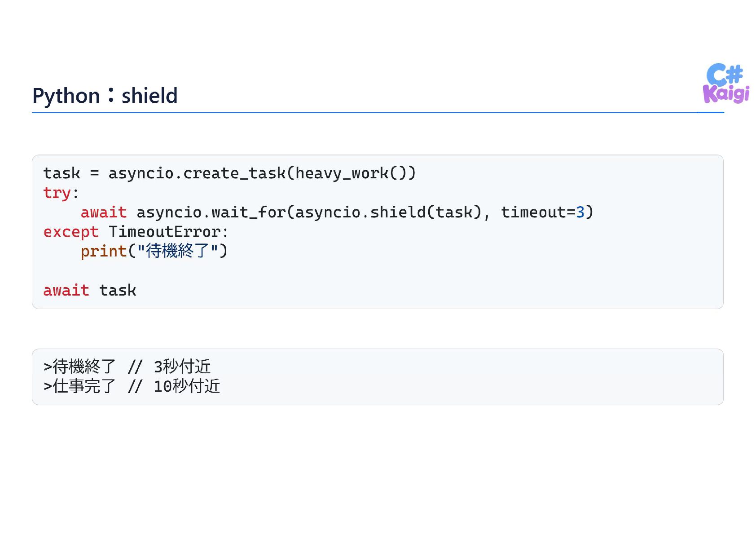This screenshot has height=535, width=756.
Task: Click the '3秒付近' comment in output
Action: click(182, 367)
